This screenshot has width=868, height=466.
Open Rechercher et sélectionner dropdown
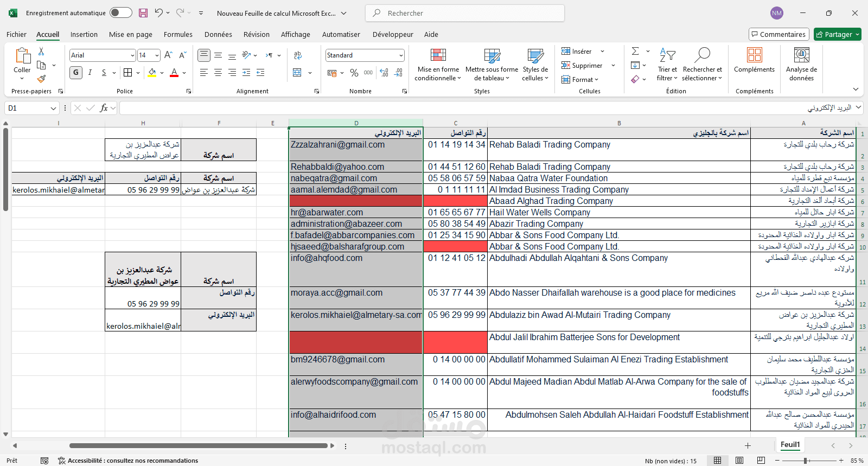click(703, 65)
